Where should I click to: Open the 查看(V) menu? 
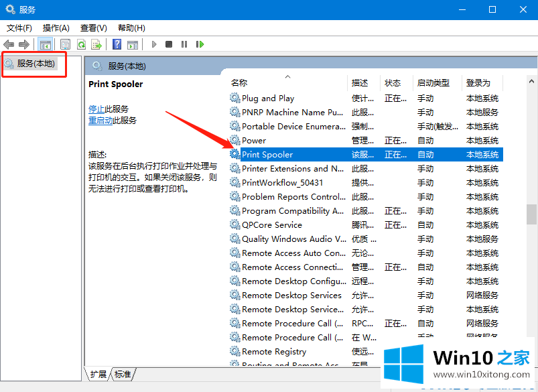(x=93, y=27)
